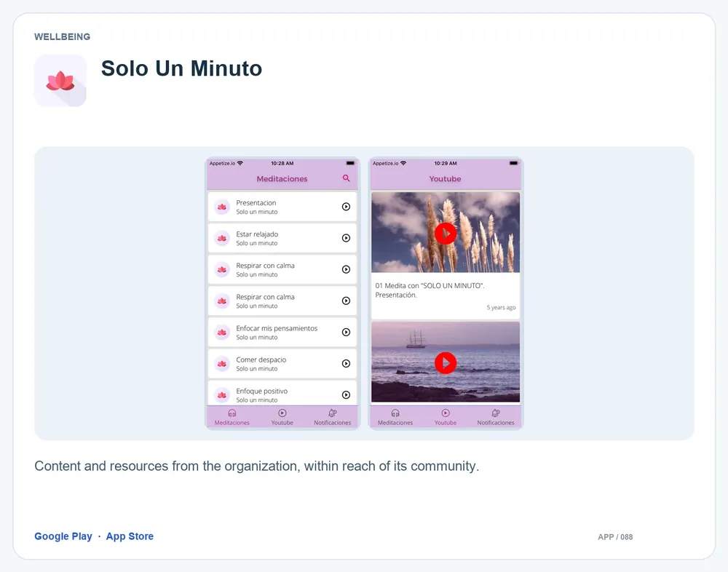Click the APP / 088 label
The width and height of the screenshot is (728, 572).
[x=615, y=537]
